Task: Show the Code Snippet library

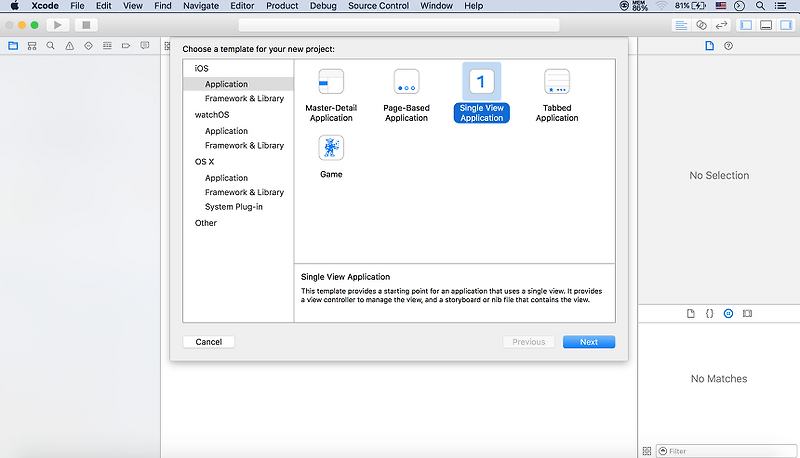Action: pyautogui.click(x=710, y=314)
